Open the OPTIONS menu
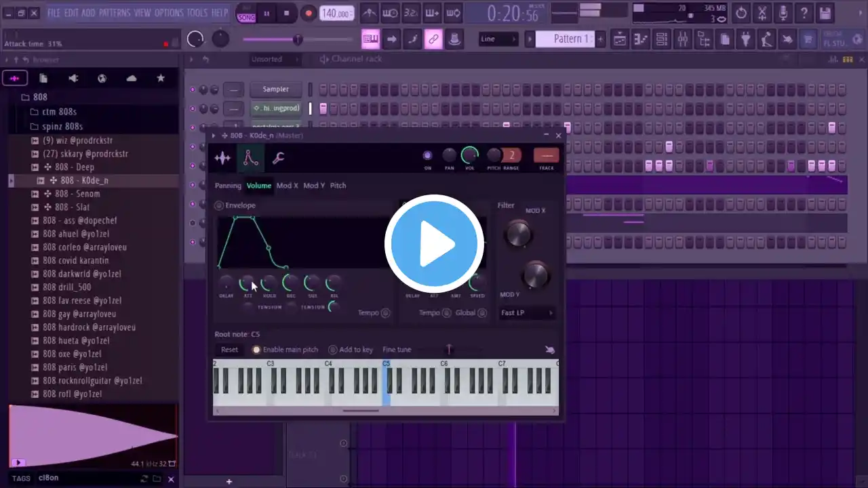Image resolution: width=868 pixels, height=488 pixels. [x=169, y=13]
